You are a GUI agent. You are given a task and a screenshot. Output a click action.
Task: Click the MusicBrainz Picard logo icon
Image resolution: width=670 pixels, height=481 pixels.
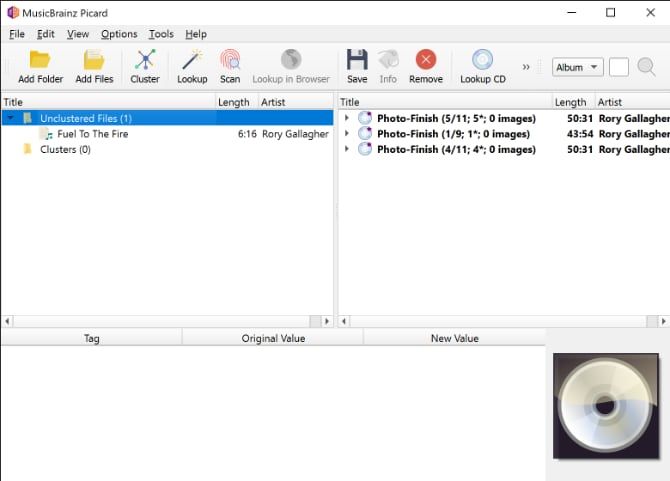[x=13, y=13]
